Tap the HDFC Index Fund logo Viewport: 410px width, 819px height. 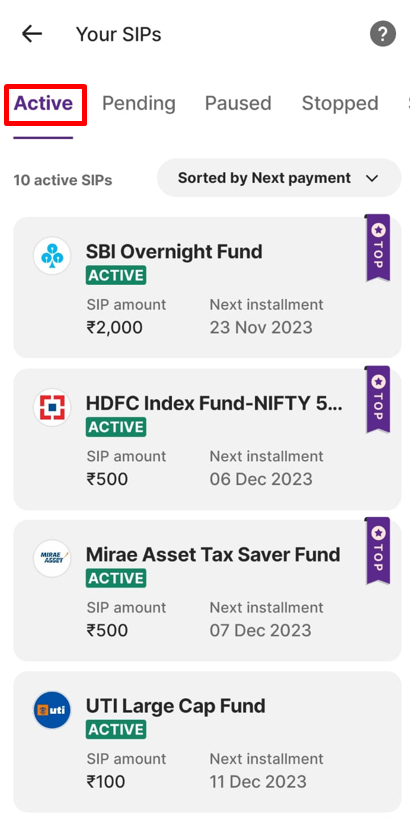tap(52, 407)
